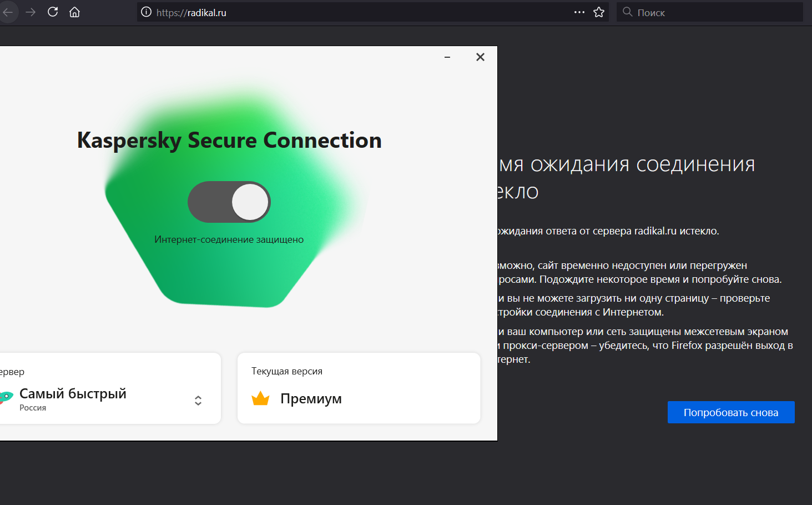Go back using browser back arrow

click(x=8, y=12)
